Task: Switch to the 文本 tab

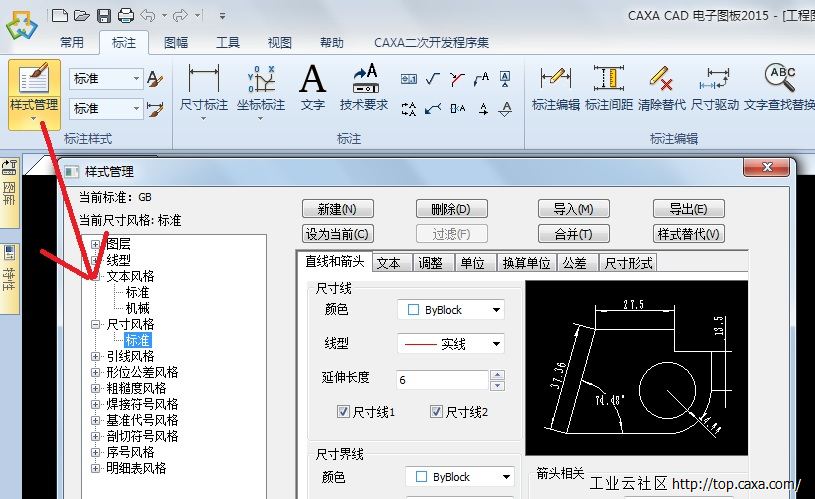Action: [388, 263]
